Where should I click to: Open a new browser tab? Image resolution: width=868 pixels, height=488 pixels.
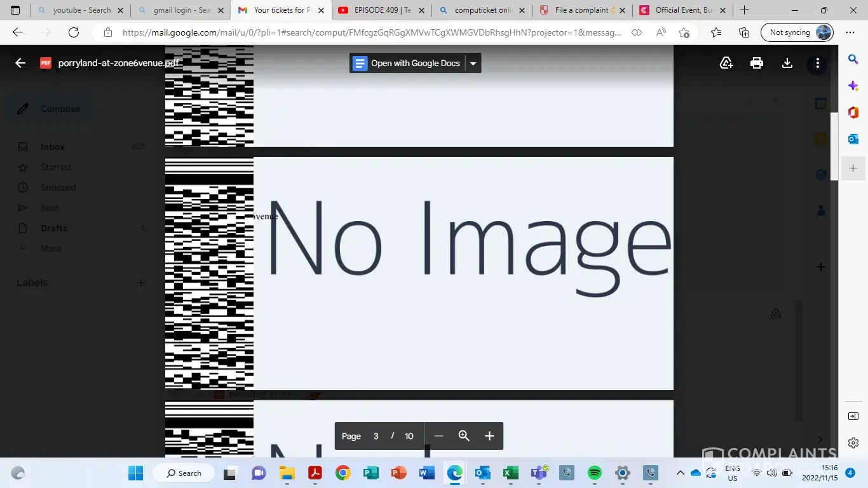[x=745, y=10]
